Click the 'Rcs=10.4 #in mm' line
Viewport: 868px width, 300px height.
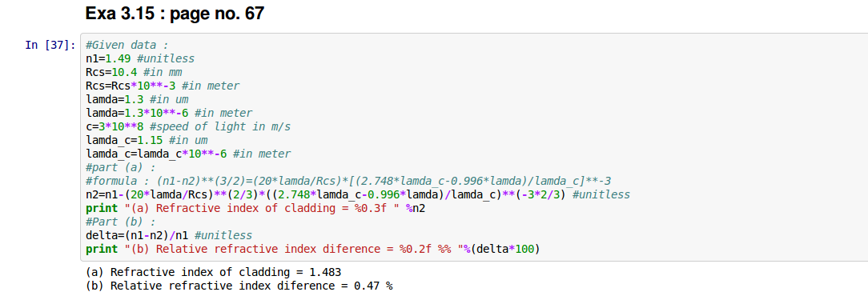134,72
